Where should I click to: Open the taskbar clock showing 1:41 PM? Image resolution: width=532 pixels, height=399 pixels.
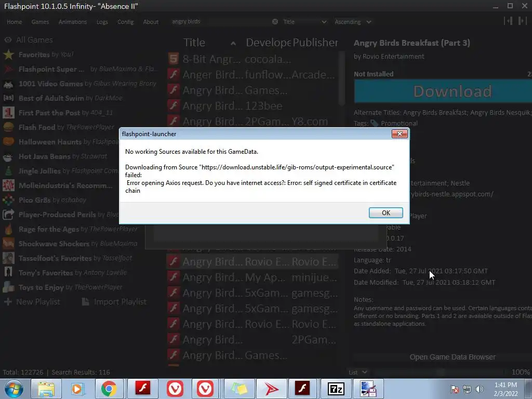506,389
